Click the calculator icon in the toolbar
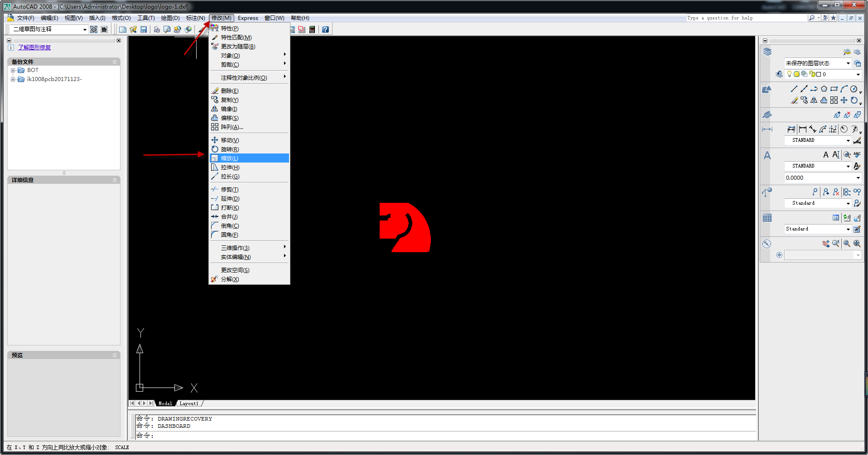 pos(312,29)
